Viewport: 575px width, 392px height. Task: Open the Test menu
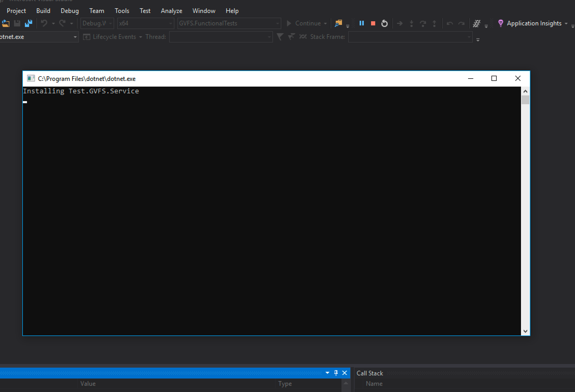145,11
